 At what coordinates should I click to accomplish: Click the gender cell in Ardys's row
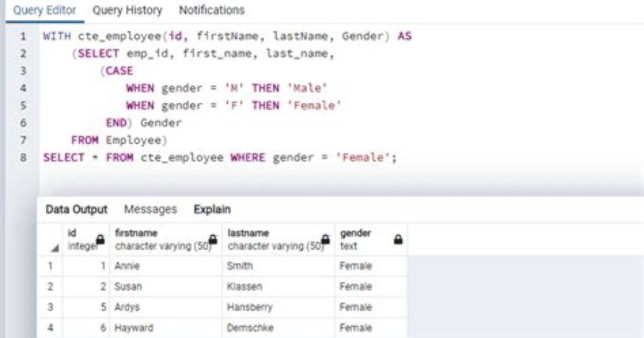[372, 307]
